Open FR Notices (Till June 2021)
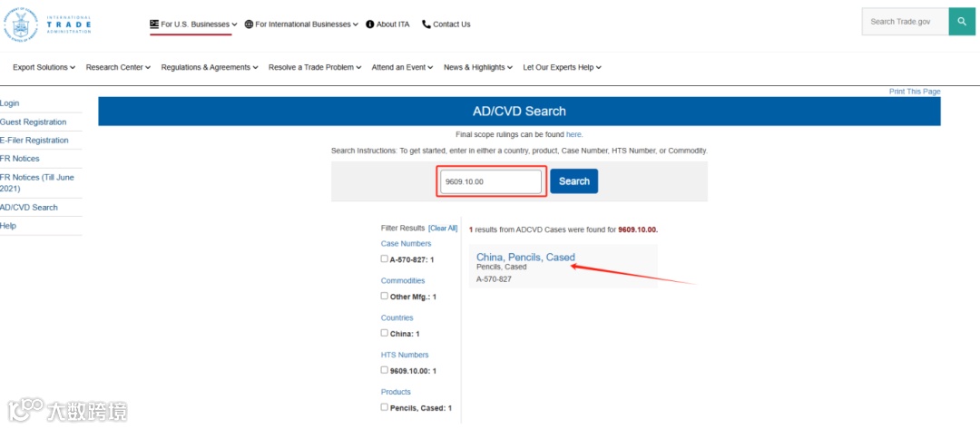Viewport: 980px width, 429px height. point(37,183)
